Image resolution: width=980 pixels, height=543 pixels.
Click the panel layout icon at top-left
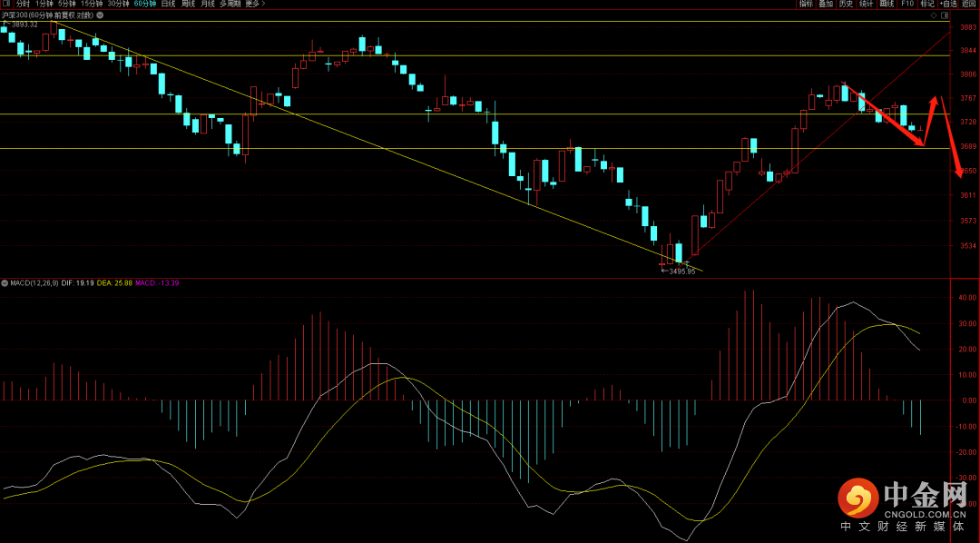(x=6, y=4)
